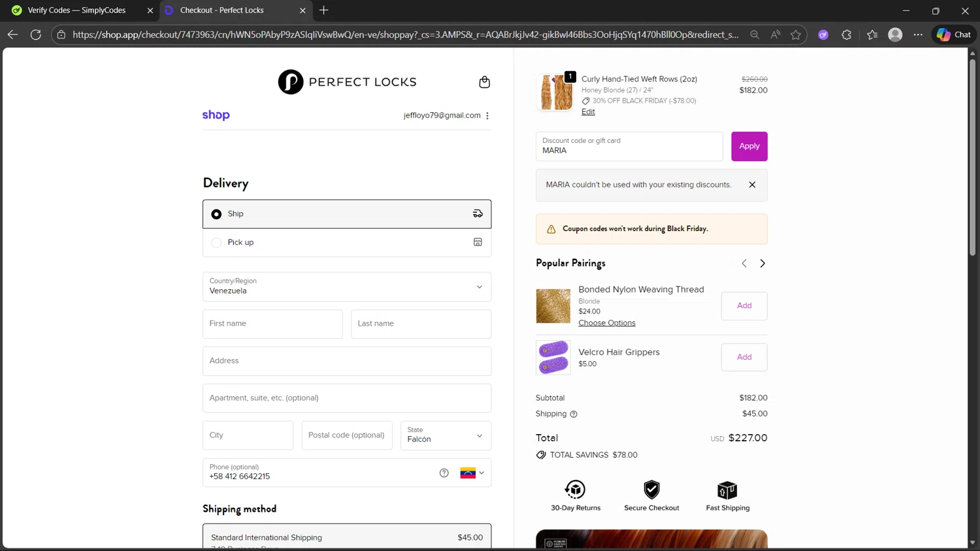
Task: Show next popular pairings
Action: (762, 263)
